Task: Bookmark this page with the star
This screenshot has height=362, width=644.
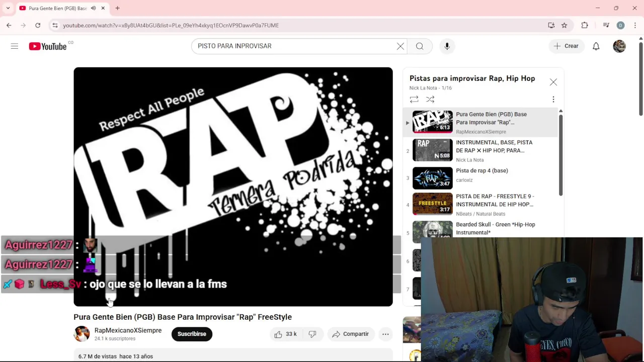Action: pyautogui.click(x=565, y=25)
